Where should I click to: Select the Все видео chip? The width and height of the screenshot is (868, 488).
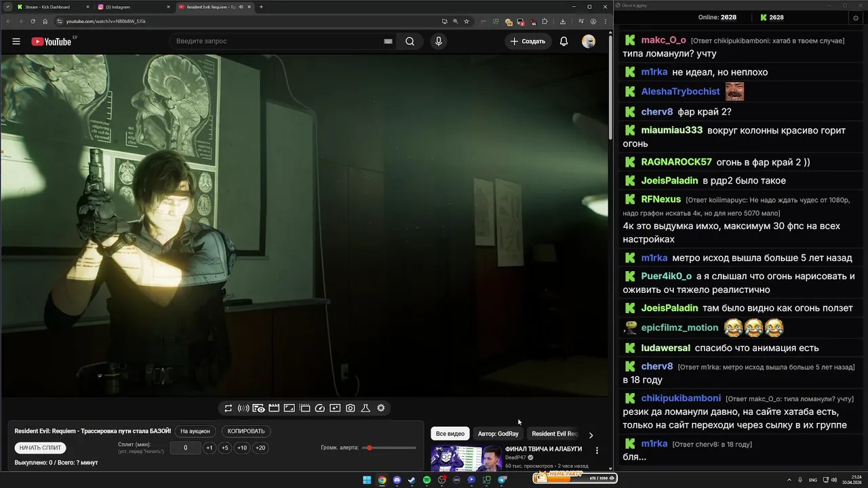coord(450,434)
